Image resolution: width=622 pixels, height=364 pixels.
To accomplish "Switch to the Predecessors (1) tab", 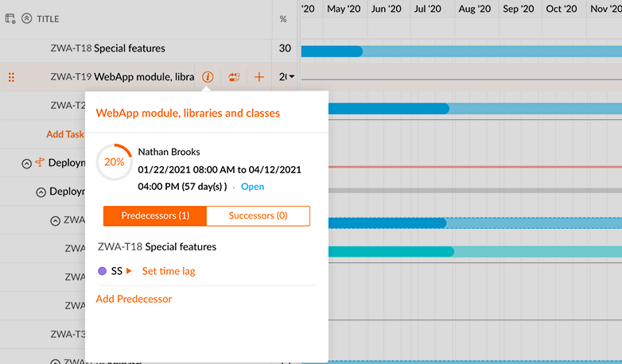I will pyautogui.click(x=155, y=215).
